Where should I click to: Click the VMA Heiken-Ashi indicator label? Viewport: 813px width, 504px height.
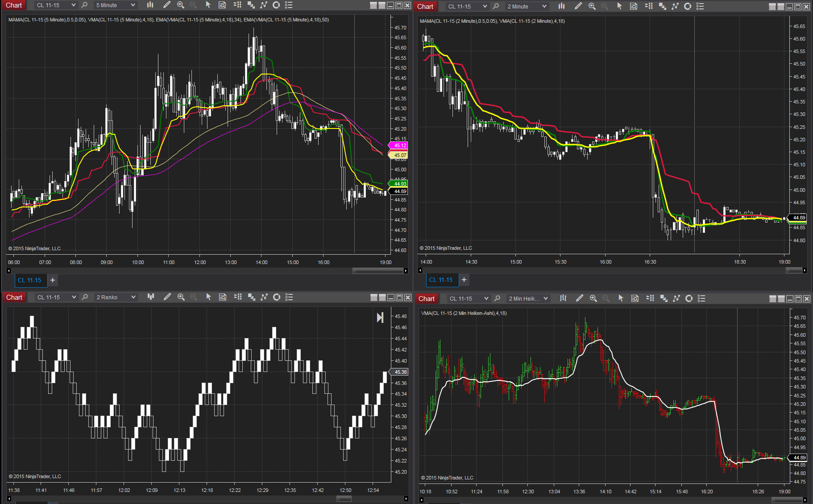pyautogui.click(x=464, y=313)
